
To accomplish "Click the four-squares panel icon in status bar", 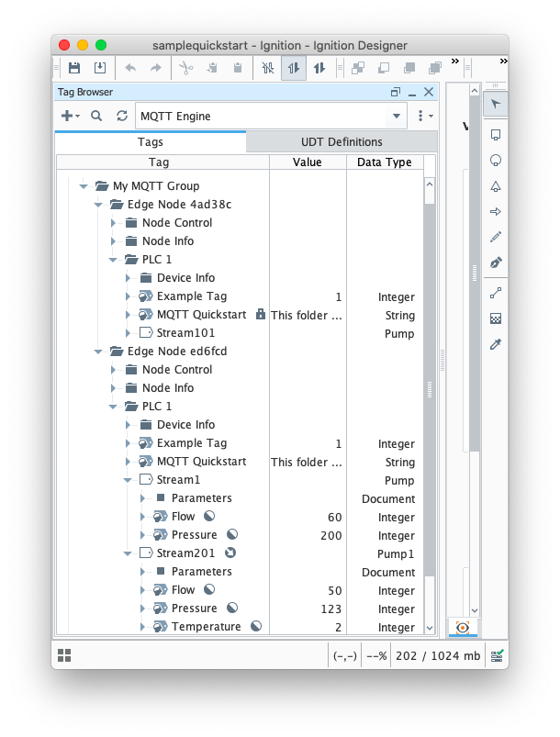I will (64, 655).
